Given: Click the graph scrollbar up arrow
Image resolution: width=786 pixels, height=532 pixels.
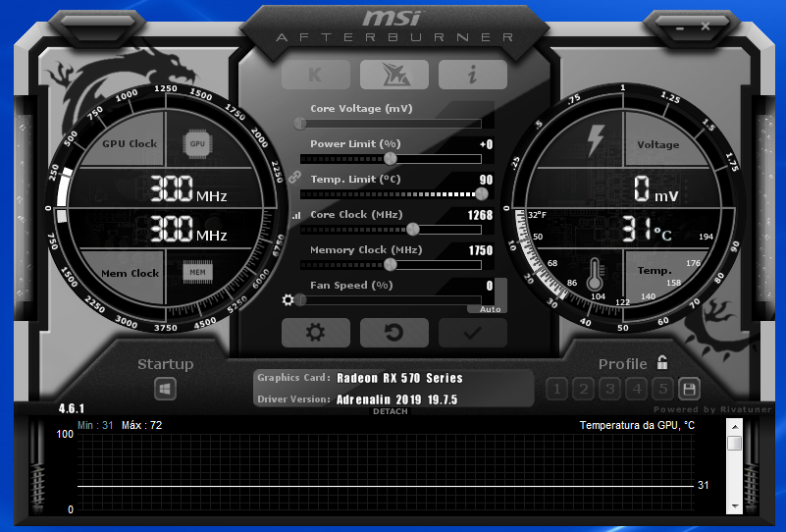Looking at the screenshot, I should tap(734, 427).
